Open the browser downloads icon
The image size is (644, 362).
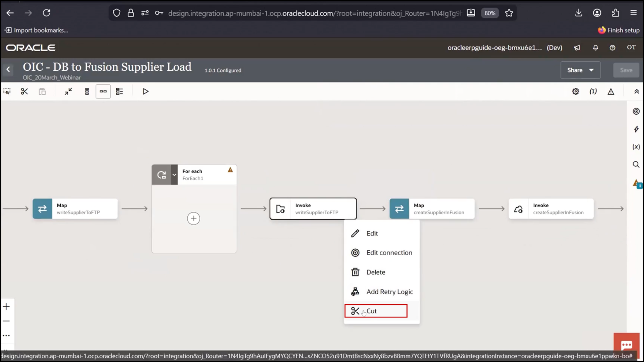click(579, 13)
